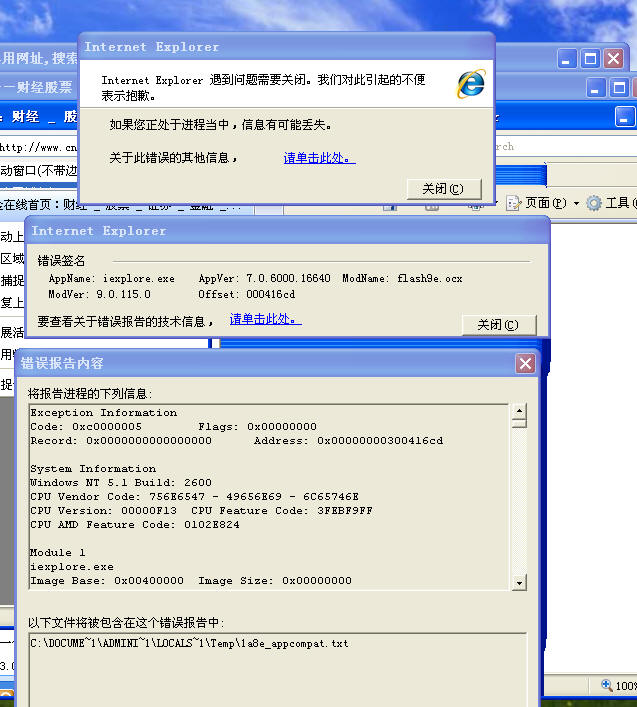Click the http://www.cn address bar

pyautogui.click(x=39, y=147)
